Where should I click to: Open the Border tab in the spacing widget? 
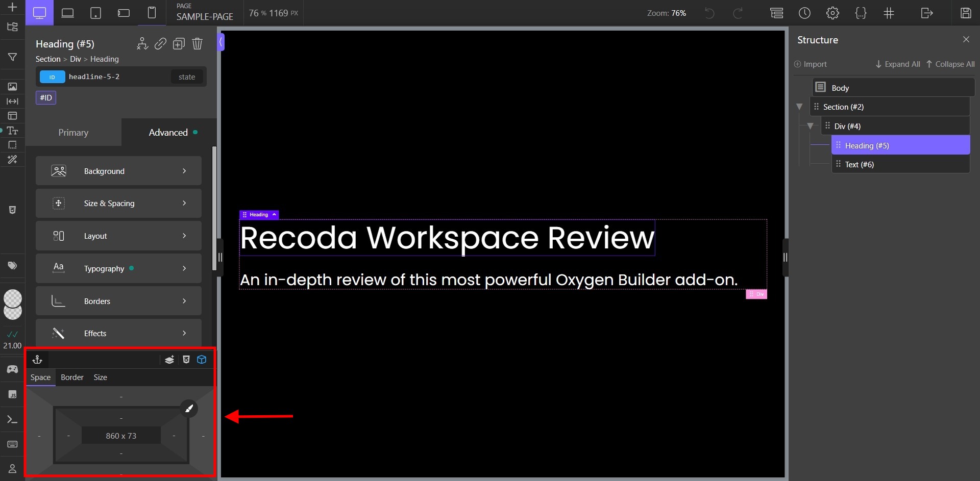[x=72, y=377]
